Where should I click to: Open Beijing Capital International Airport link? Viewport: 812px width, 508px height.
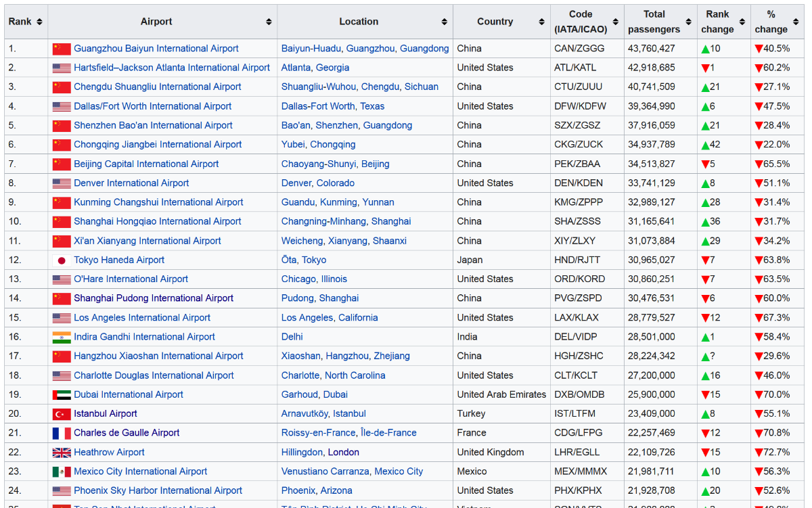pyautogui.click(x=146, y=164)
